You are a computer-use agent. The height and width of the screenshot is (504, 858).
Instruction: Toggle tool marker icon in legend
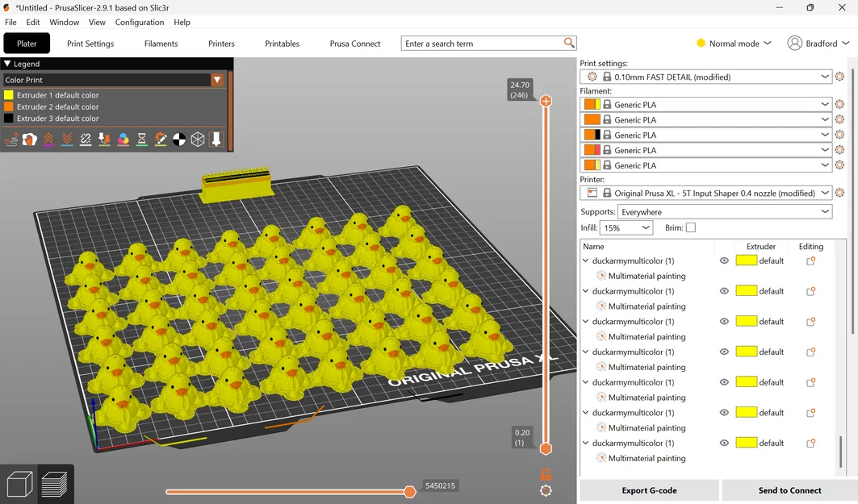[216, 140]
